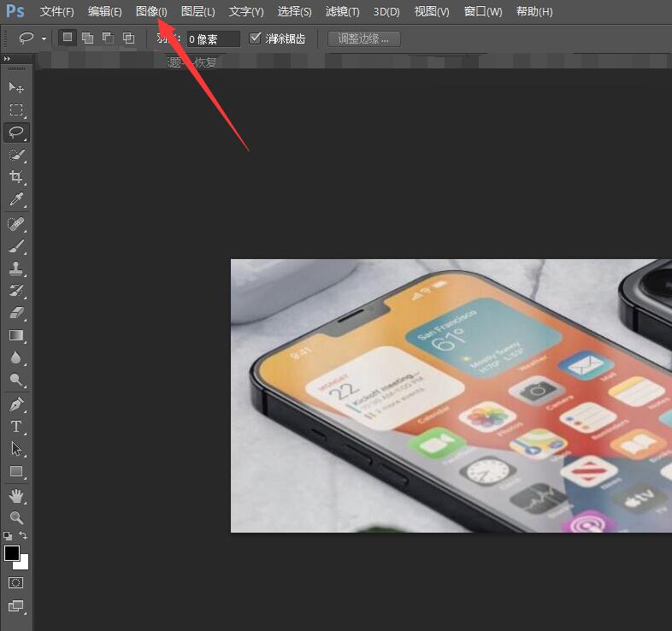Select the History Brush tool
Image resolution: width=672 pixels, height=631 pixels.
click(16, 291)
